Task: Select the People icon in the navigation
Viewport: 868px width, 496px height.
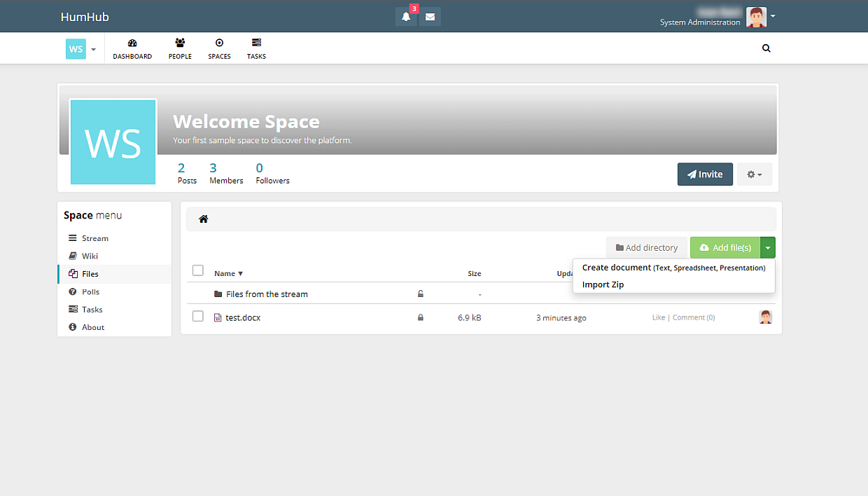Action: pyautogui.click(x=180, y=48)
